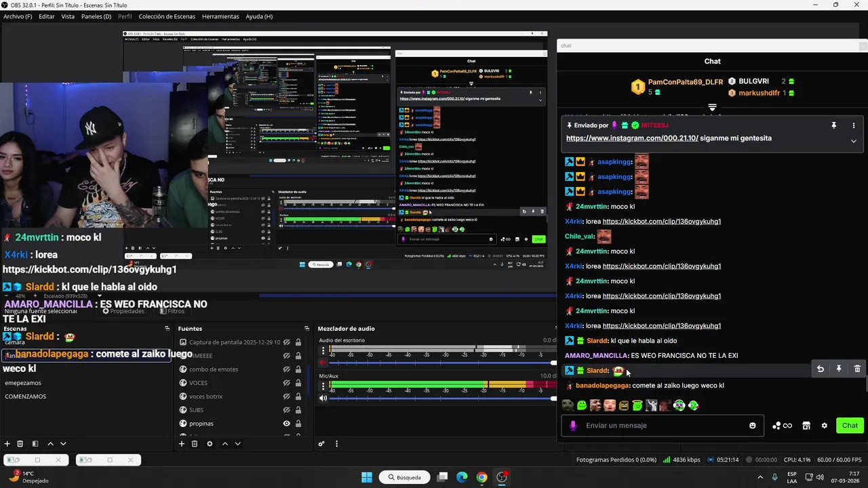Show the VOCES source
868x488 pixels.
(x=286, y=383)
